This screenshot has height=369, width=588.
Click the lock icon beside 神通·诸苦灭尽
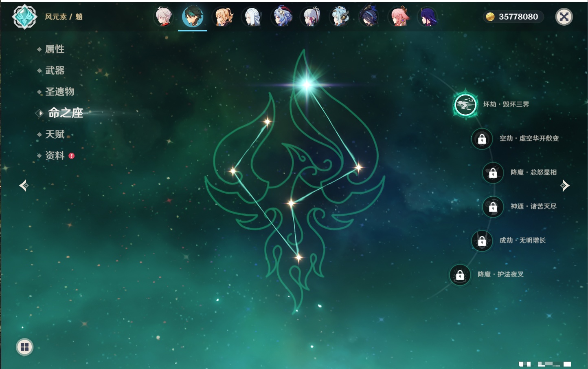click(493, 207)
